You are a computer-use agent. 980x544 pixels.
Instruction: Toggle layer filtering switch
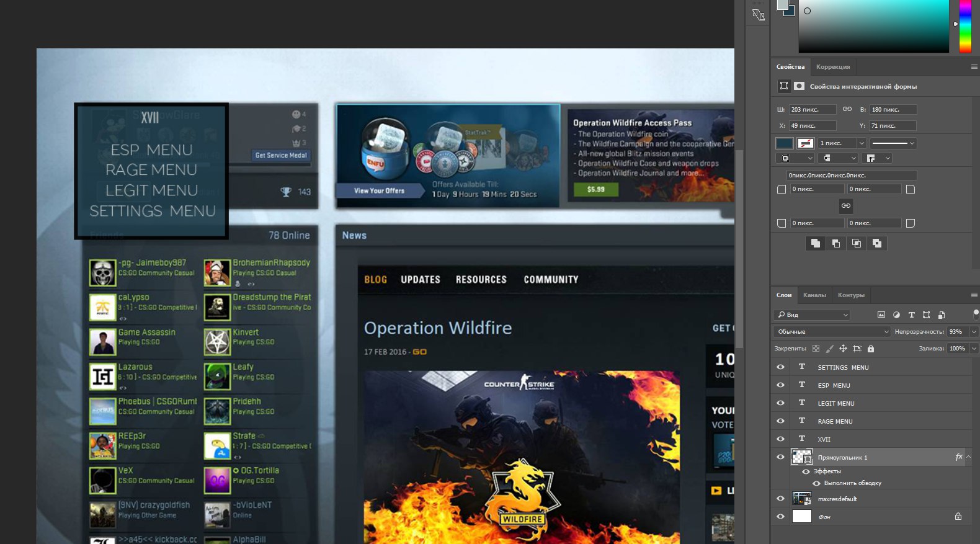(976, 314)
